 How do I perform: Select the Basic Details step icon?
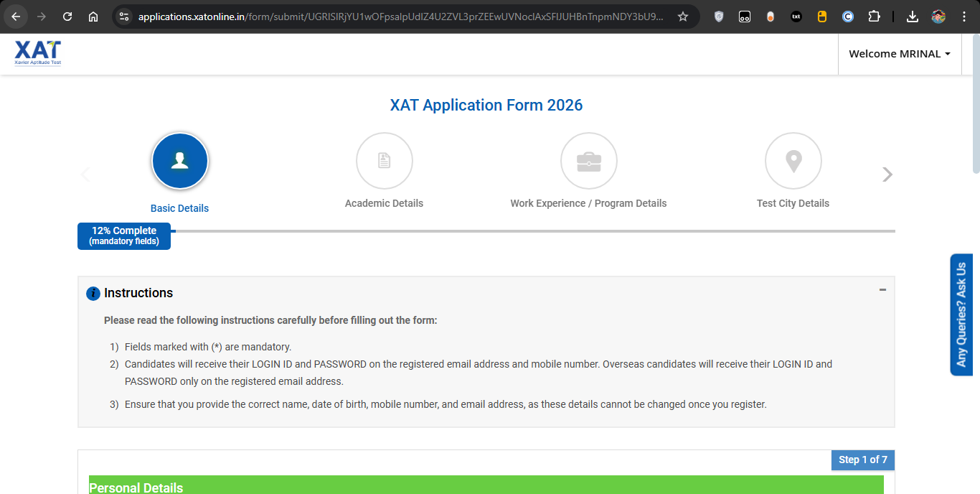(180, 161)
